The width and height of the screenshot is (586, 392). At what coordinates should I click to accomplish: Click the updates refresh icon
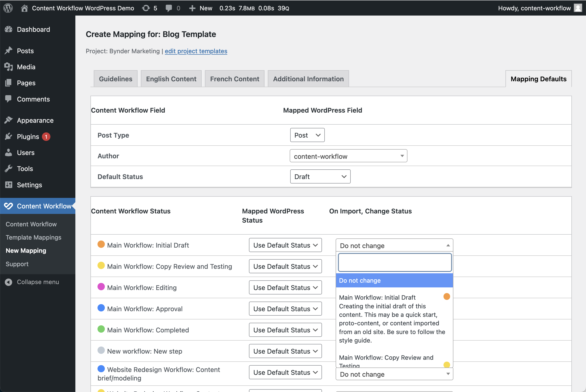pos(146,8)
